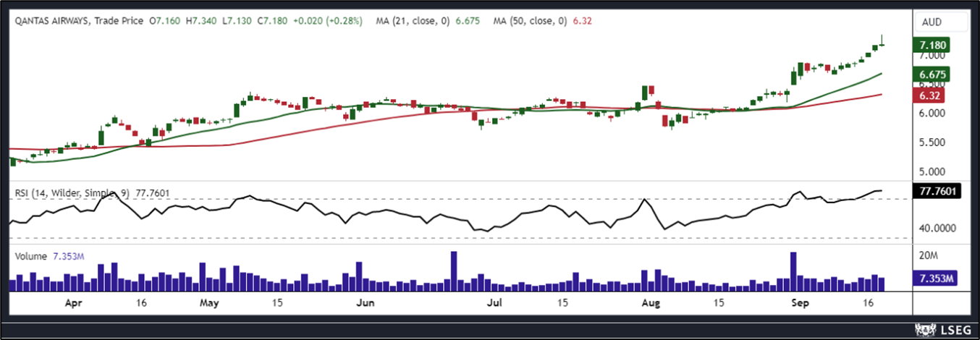
Task: Click the red 6.32 MA value tag
Action: 927,95
